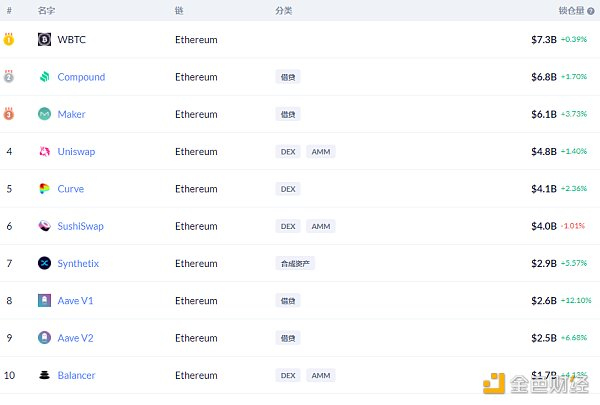The height and width of the screenshot is (405, 600).
Task: Open the Synthetix project link
Action: pos(78,263)
